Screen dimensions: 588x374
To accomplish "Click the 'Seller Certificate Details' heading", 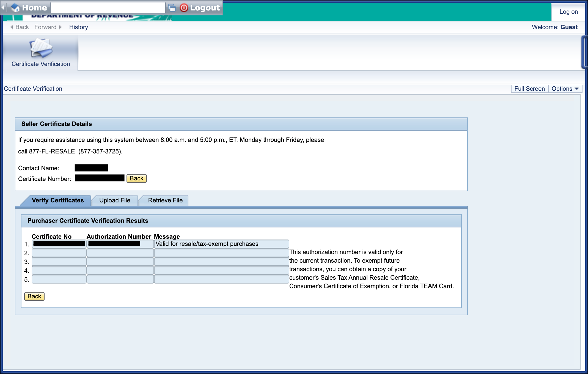I will point(57,124).
